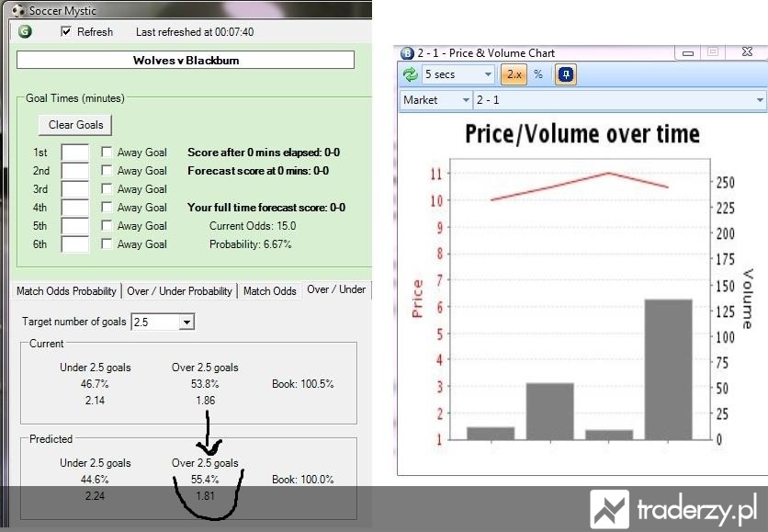Click the Current Under 2.5 percentage 46.7%
The width and height of the screenshot is (768, 532).
click(95, 383)
